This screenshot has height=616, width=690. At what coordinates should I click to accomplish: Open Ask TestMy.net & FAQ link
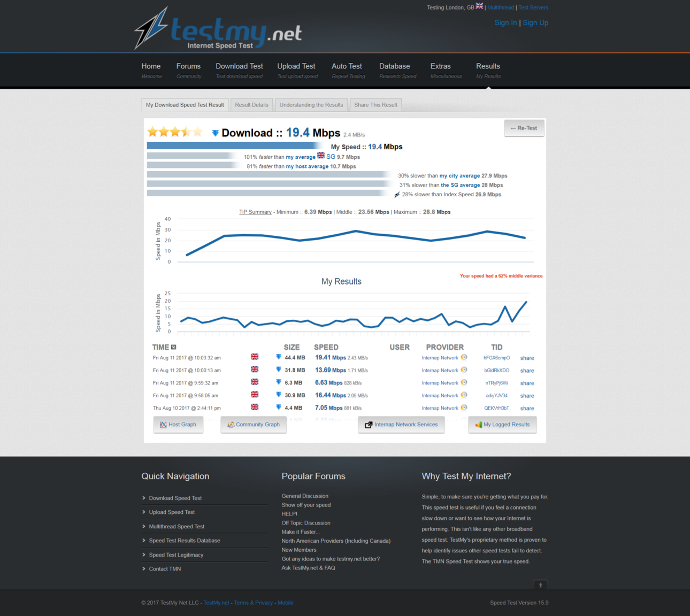point(308,568)
